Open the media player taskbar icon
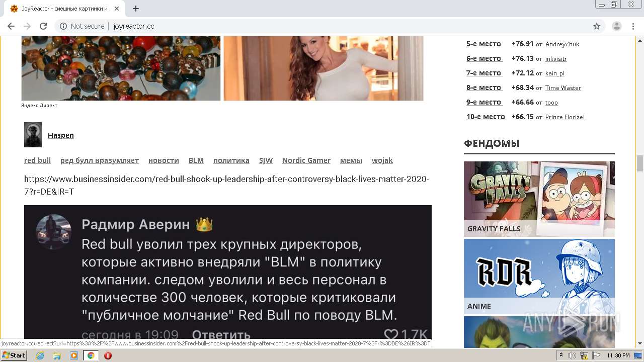The image size is (644, 362). click(74, 355)
